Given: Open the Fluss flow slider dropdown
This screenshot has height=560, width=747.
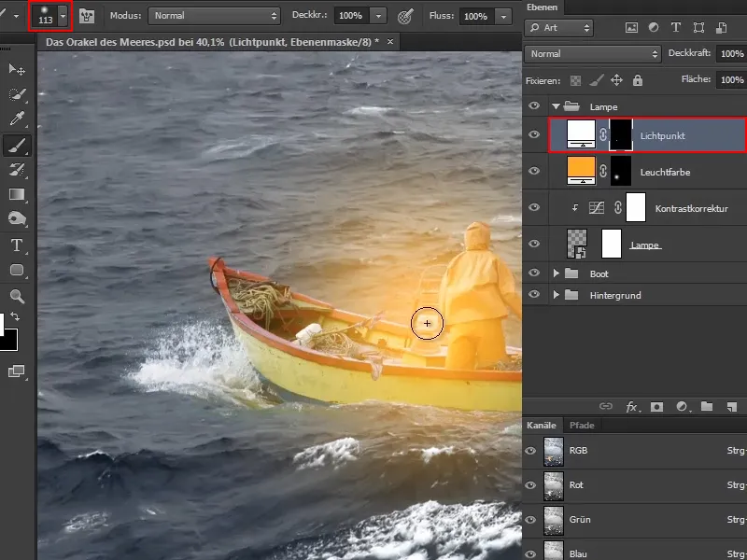Looking at the screenshot, I should pyautogui.click(x=503, y=17).
